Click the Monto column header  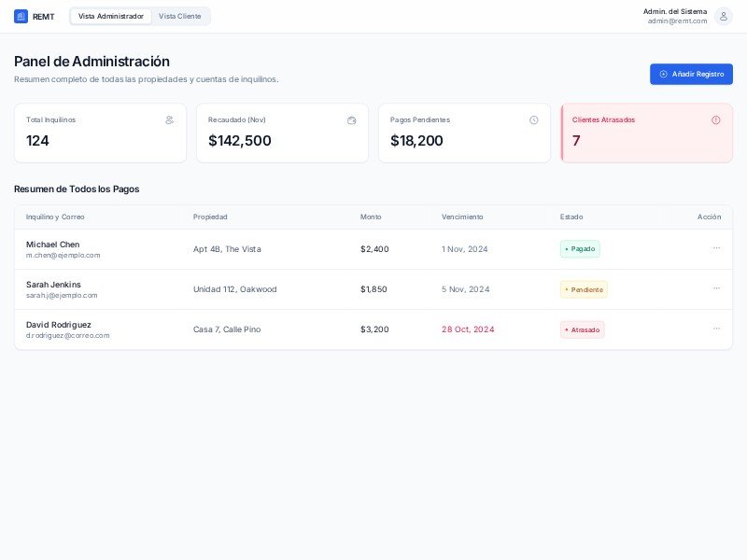click(x=371, y=217)
